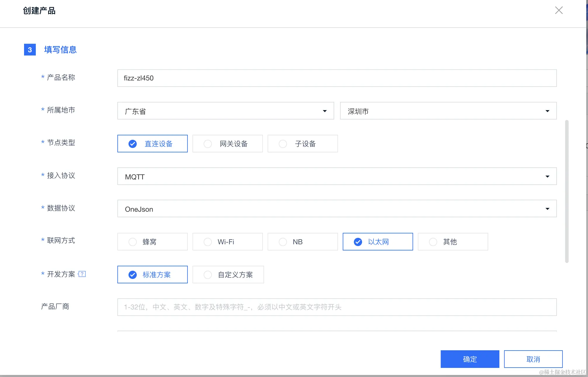Click the 产品名称 field label
The height and width of the screenshot is (377, 588).
[61, 77]
